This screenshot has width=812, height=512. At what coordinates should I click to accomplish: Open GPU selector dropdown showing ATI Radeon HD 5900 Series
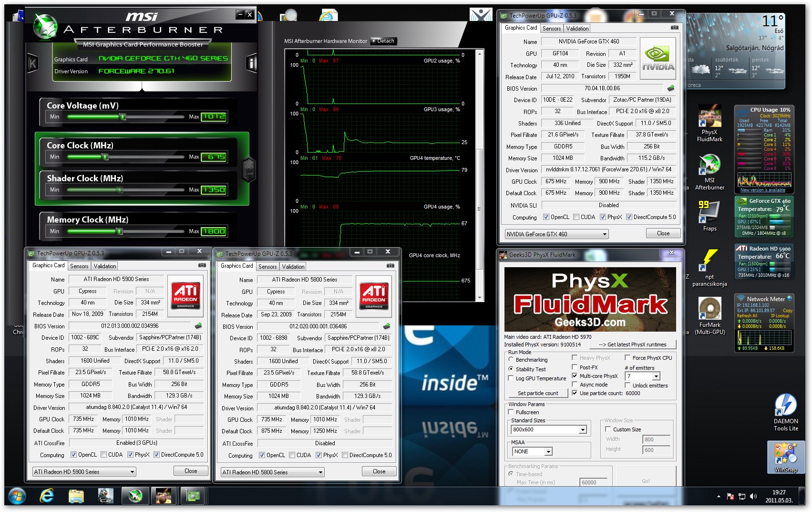coord(84,472)
